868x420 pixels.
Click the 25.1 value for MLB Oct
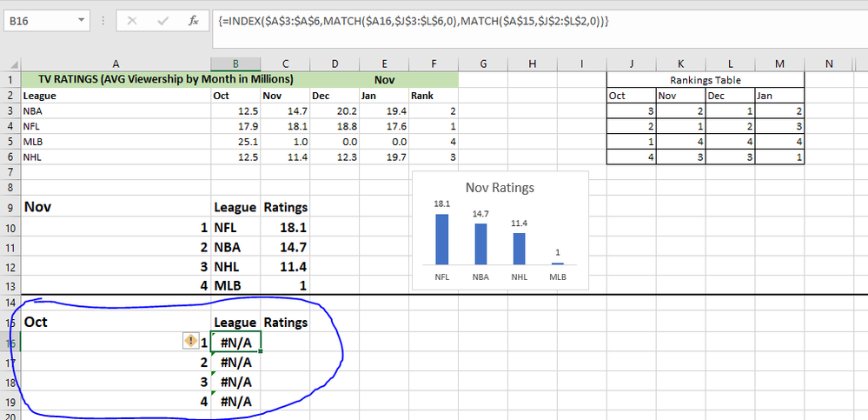(x=235, y=141)
